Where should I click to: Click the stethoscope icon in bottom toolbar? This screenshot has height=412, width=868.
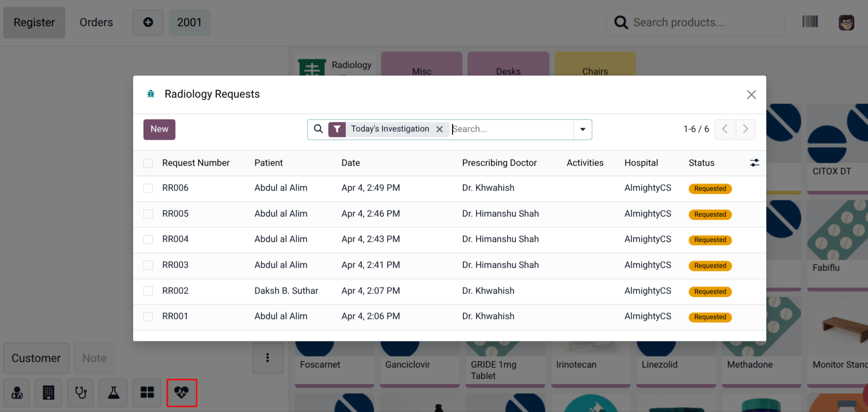[81, 393]
